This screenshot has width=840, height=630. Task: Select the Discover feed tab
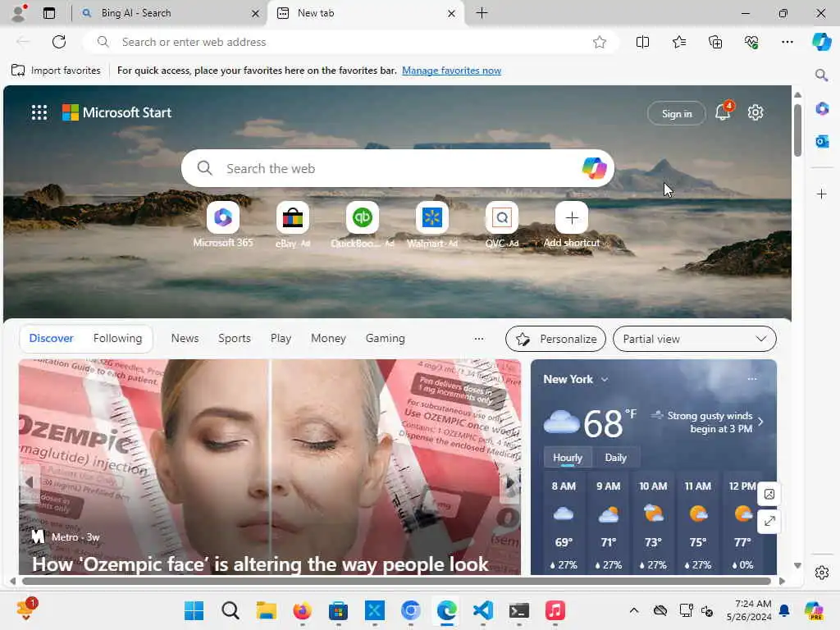point(52,338)
